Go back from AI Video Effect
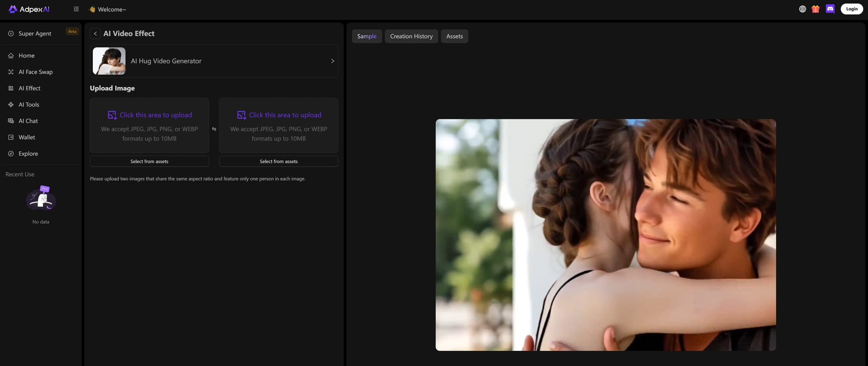This screenshot has height=366, width=868. 95,33
